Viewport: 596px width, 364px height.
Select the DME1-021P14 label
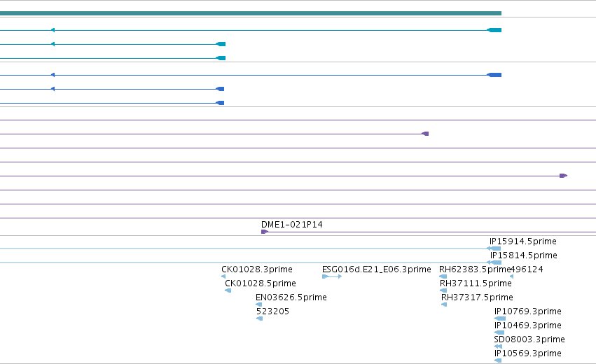tap(291, 225)
